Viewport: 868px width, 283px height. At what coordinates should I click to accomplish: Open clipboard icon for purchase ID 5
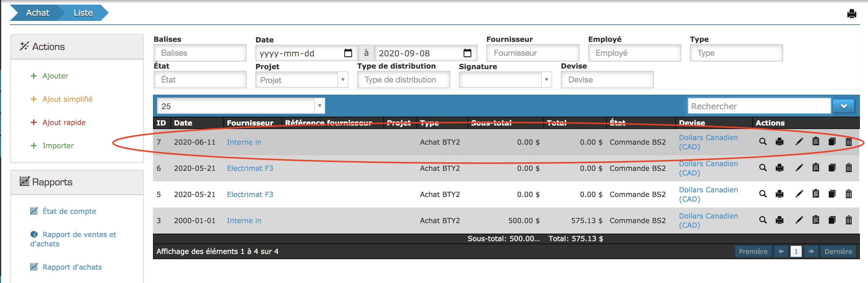click(x=815, y=194)
